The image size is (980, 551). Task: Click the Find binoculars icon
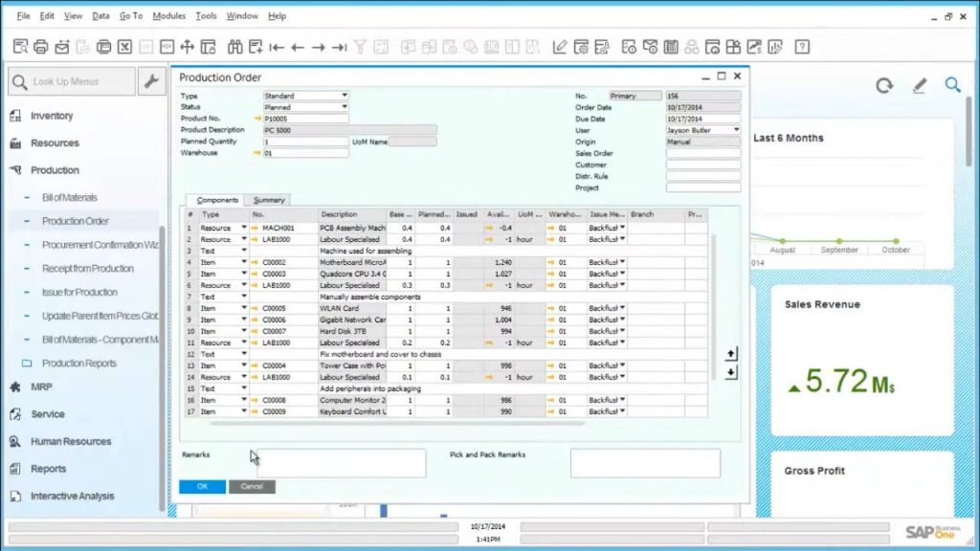point(235,47)
